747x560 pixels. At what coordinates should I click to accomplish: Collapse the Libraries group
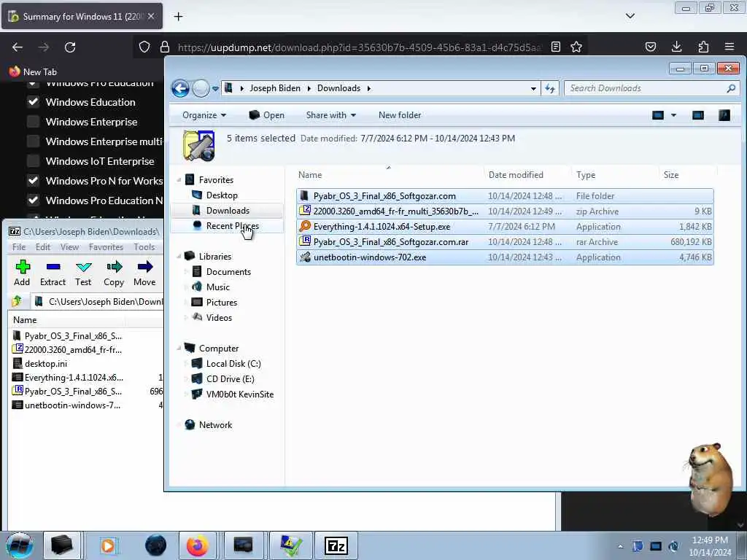[x=179, y=256]
